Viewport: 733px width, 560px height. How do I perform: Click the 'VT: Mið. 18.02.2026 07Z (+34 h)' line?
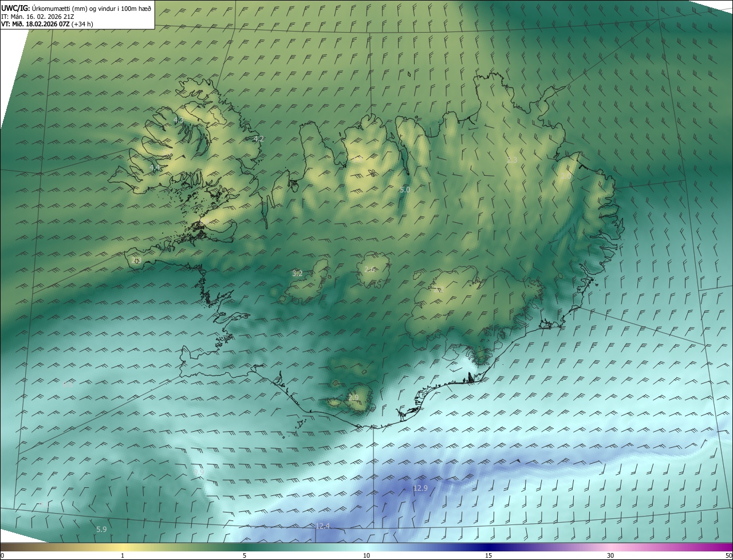click(x=47, y=24)
